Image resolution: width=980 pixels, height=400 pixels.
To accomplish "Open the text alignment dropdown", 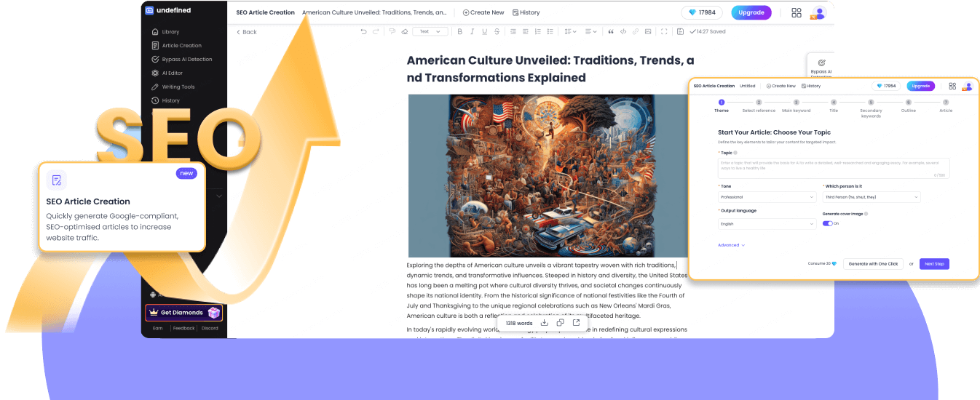I will 590,31.
